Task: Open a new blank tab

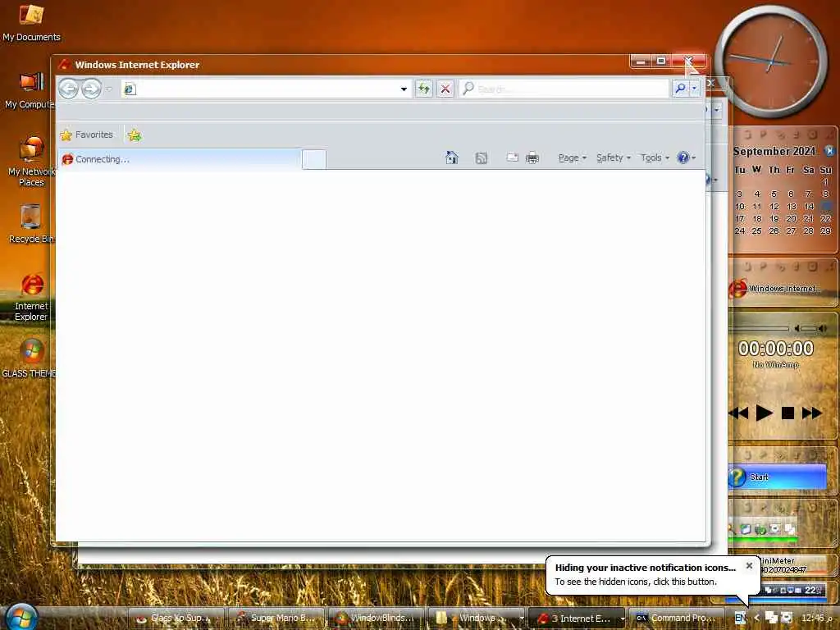Action: point(314,160)
